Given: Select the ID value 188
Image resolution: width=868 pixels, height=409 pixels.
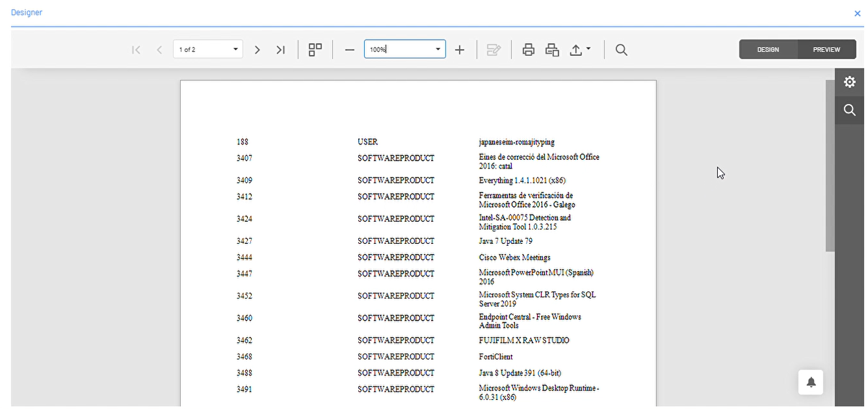Looking at the screenshot, I should click(243, 142).
